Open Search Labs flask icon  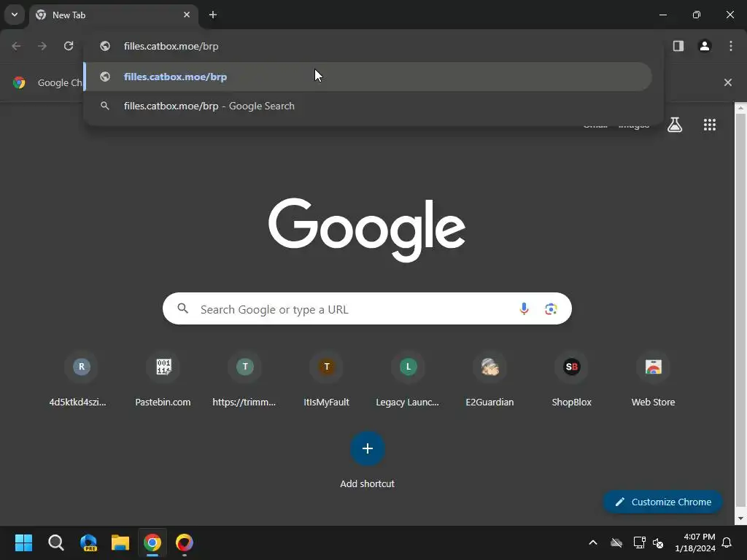coord(675,125)
